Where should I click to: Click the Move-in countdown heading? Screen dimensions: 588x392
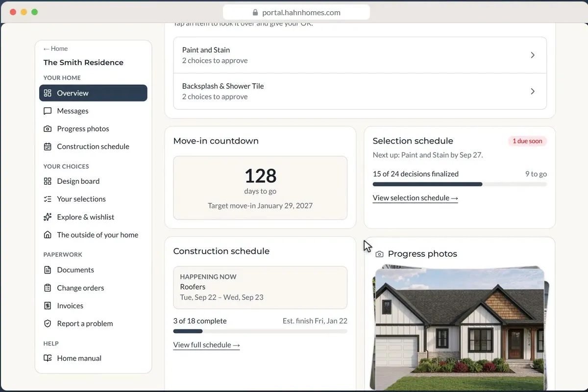point(216,141)
